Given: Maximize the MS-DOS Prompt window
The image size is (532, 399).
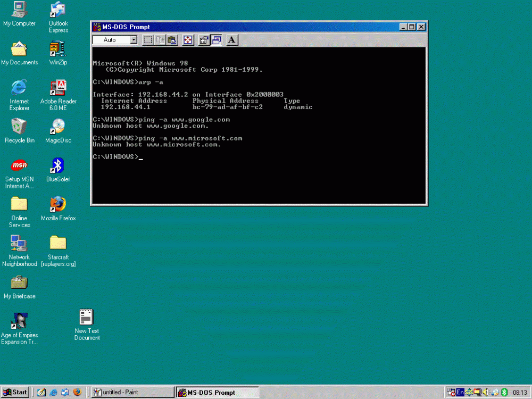Looking at the screenshot, I should 412,27.
